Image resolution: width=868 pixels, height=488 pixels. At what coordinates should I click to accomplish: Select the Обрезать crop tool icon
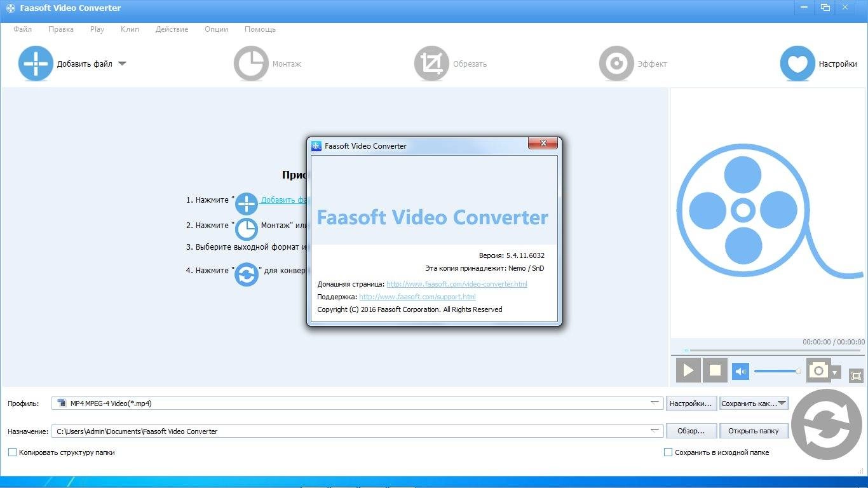pos(431,64)
